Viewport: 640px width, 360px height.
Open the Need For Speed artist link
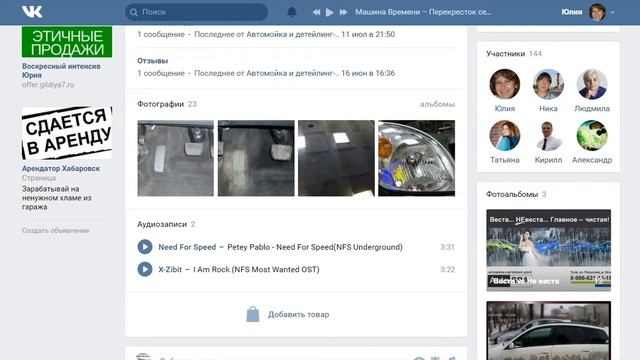(187, 247)
